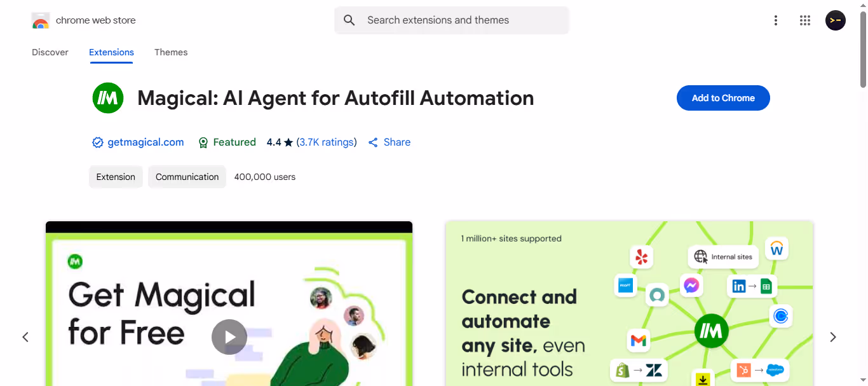This screenshot has width=868, height=386.
Task: Go to next screenshot with right arrow
Action: pyautogui.click(x=833, y=337)
